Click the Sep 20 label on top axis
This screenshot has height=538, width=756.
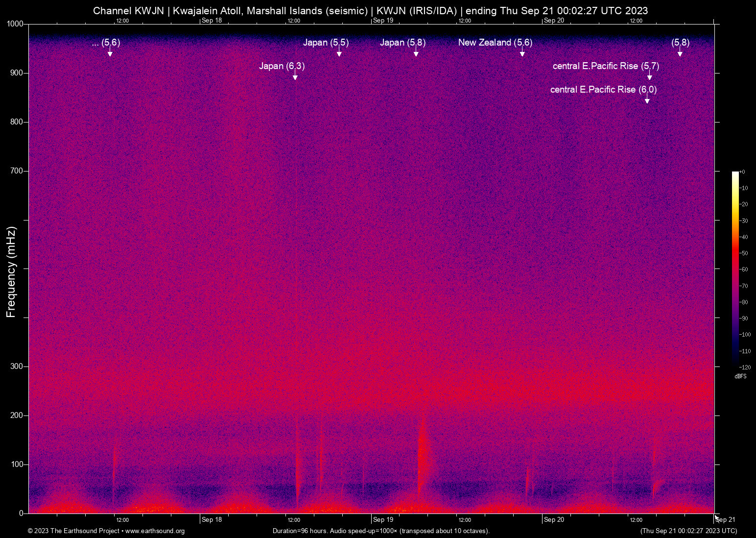[x=553, y=21]
